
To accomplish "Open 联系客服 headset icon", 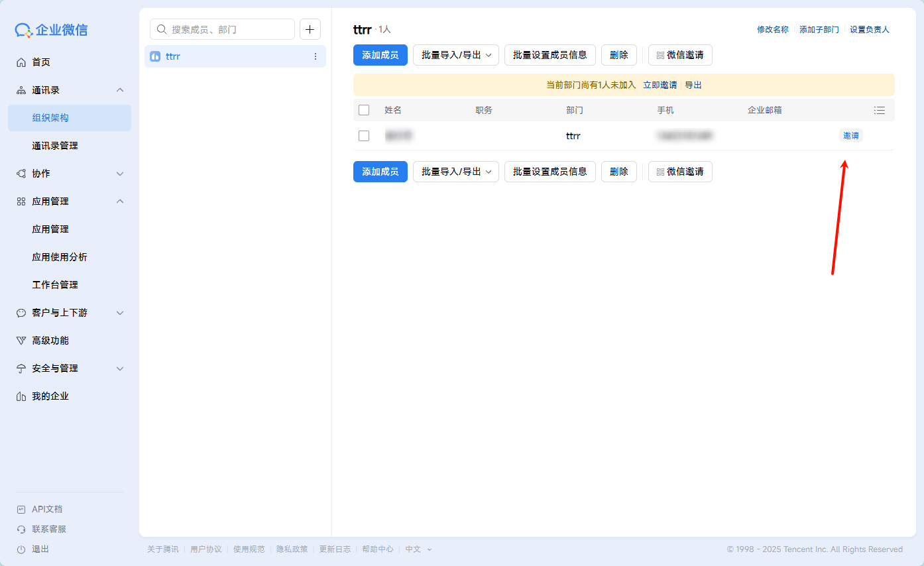I will (x=21, y=530).
